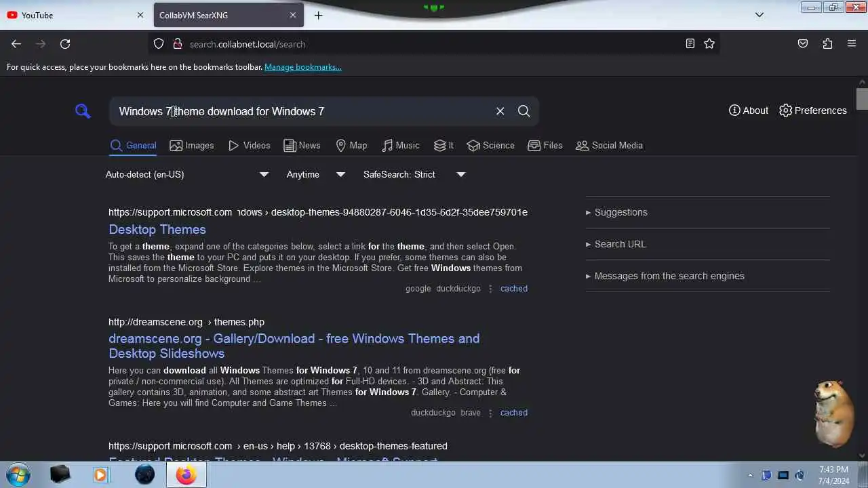
Task: Open Firefox extensions puzzle icon
Action: pyautogui.click(x=827, y=44)
